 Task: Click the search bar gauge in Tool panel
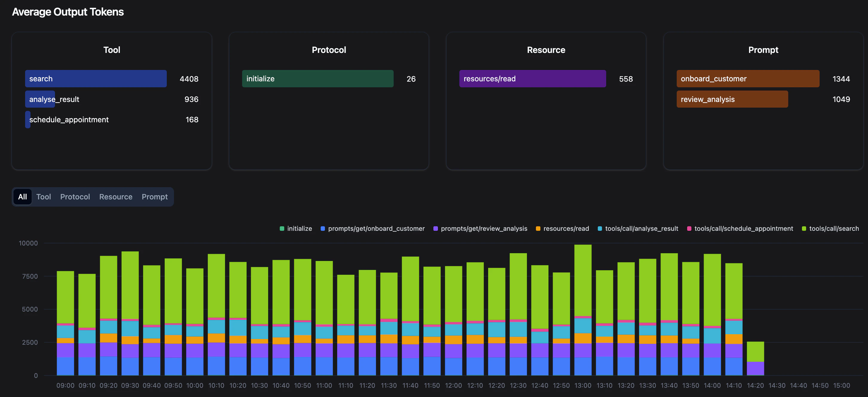tap(95, 79)
